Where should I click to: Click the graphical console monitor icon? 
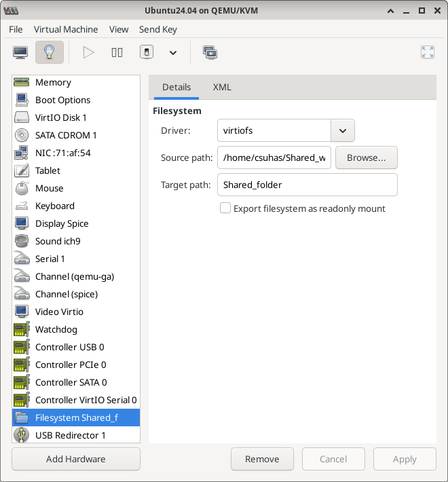(20, 52)
